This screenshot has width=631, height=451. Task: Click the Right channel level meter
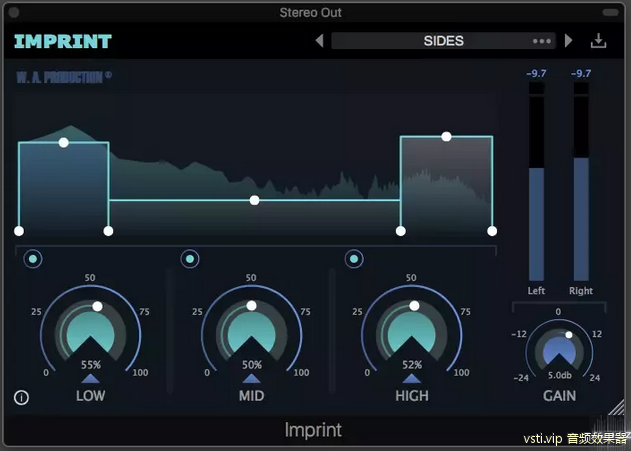pos(581,182)
